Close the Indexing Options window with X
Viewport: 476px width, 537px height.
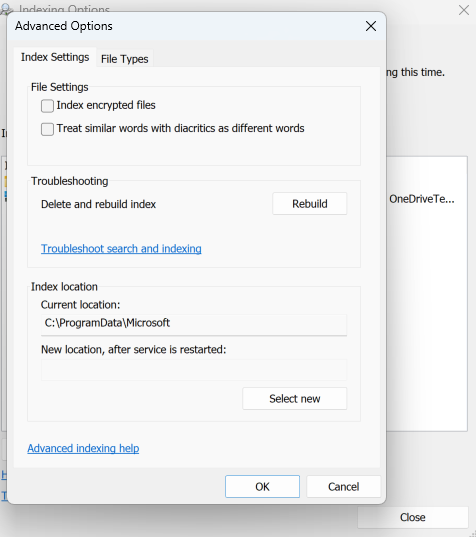click(x=464, y=10)
